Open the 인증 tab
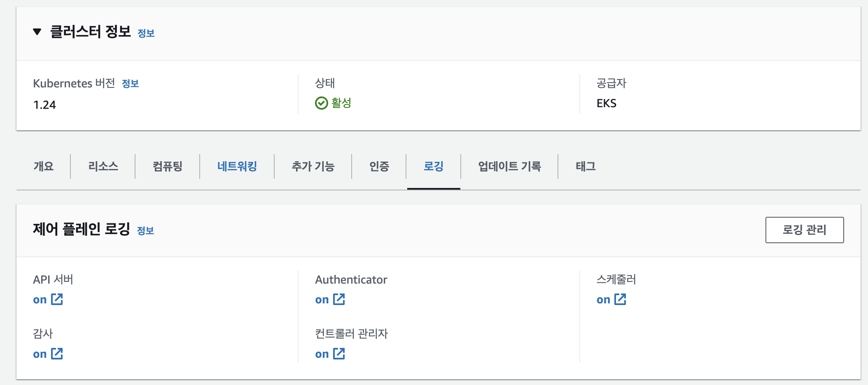The width and height of the screenshot is (868, 385). pyautogui.click(x=379, y=167)
